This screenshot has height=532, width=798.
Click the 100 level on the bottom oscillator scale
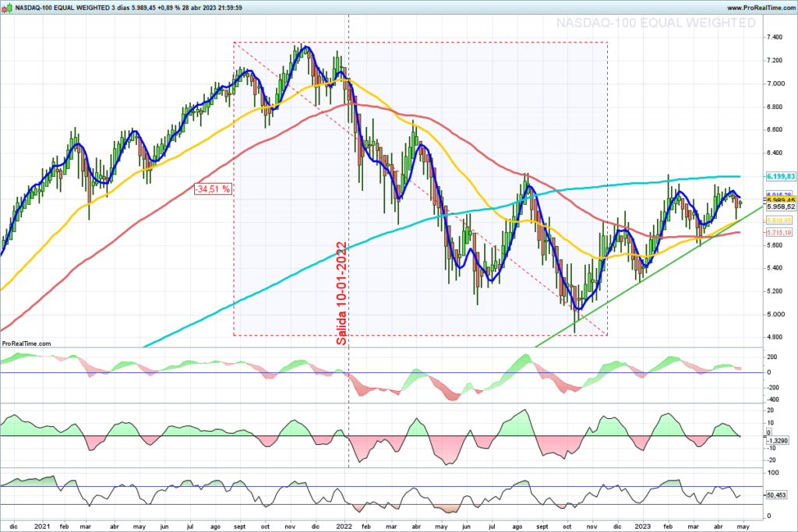coord(772,473)
